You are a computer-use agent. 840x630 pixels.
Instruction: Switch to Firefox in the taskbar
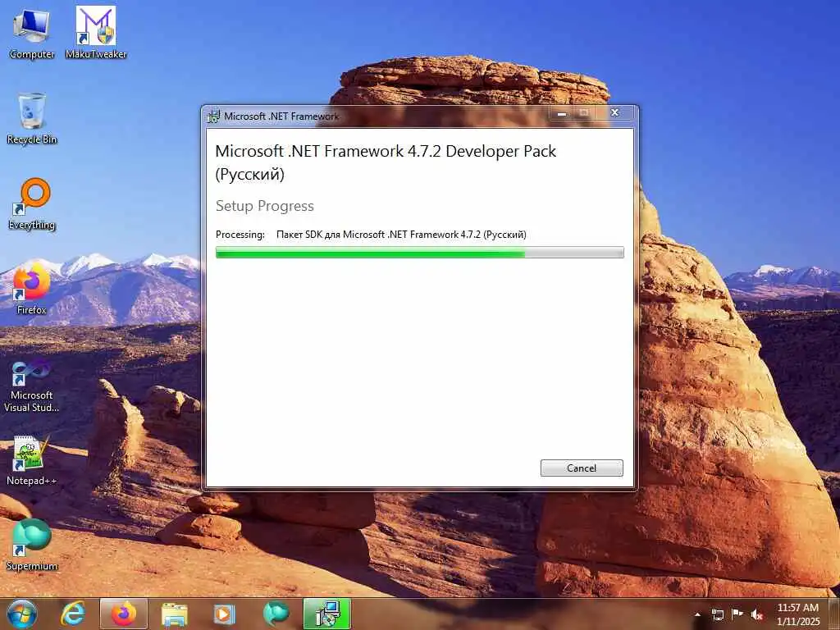click(x=124, y=614)
